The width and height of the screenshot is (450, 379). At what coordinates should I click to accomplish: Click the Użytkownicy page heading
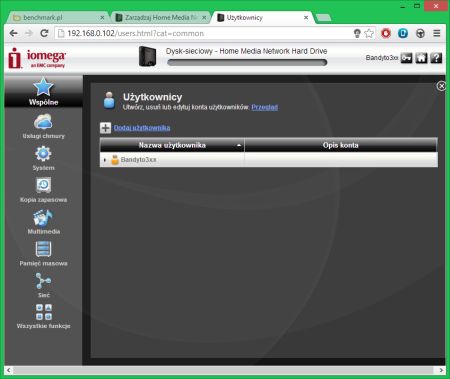point(153,97)
